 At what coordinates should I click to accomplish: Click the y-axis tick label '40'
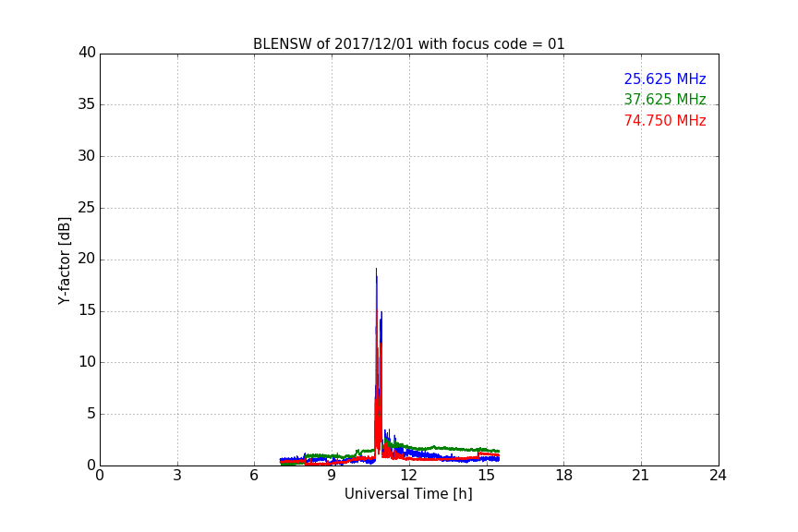point(87,53)
